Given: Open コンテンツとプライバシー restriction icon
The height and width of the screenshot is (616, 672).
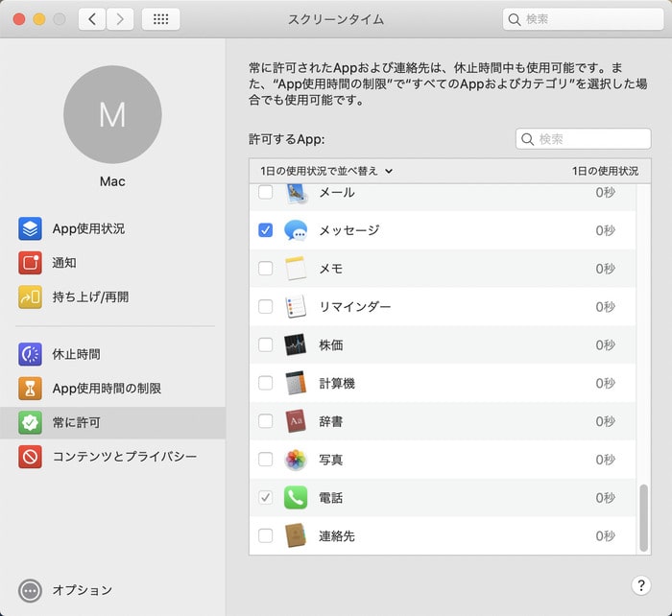Looking at the screenshot, I should [30, 457].
